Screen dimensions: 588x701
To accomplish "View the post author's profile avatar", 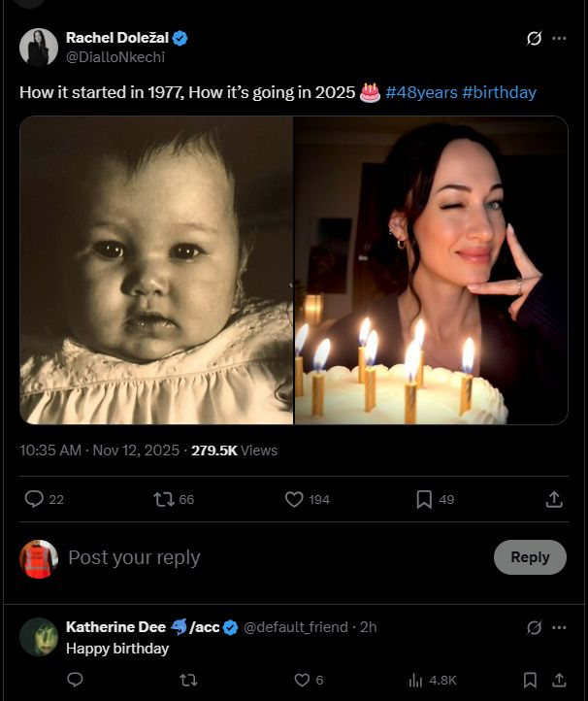I will pos(39,47).
